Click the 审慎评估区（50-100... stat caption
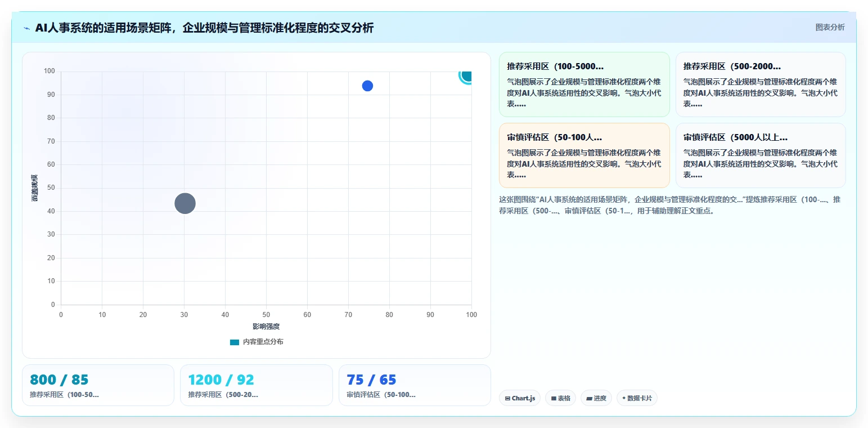Image resolution: width=868 pixels, height=428 pixels. (381, 395)
